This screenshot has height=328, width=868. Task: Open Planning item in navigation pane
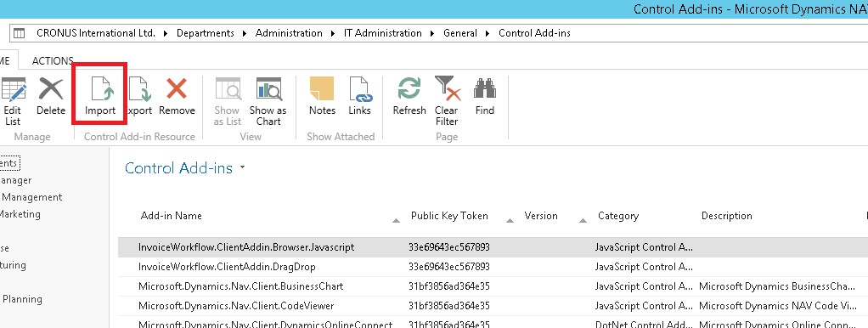(x=22, y=299)
